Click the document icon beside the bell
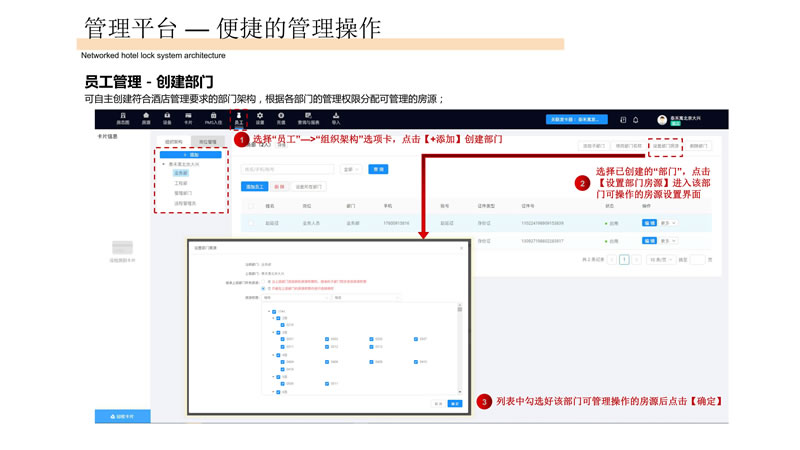 (623, 120)
